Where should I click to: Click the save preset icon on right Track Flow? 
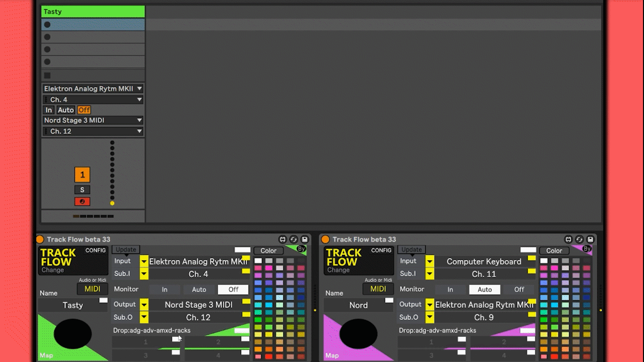coord(591,240)
